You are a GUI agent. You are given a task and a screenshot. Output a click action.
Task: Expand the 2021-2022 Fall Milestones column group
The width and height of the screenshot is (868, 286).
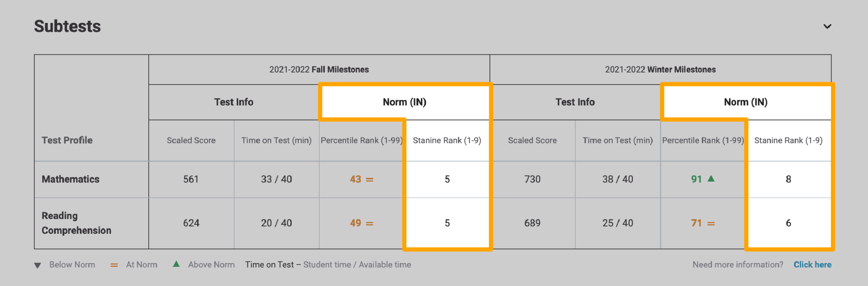tap(319, 69)
